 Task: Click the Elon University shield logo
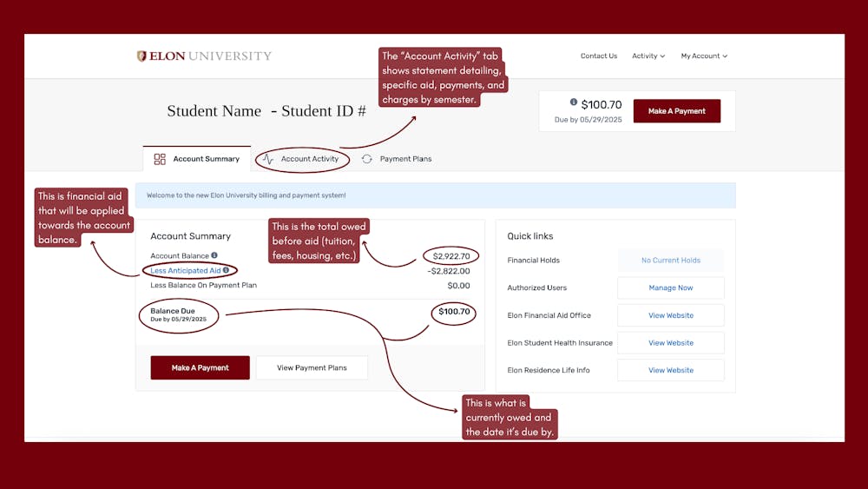pyautogui.click(x=141, y=56)
